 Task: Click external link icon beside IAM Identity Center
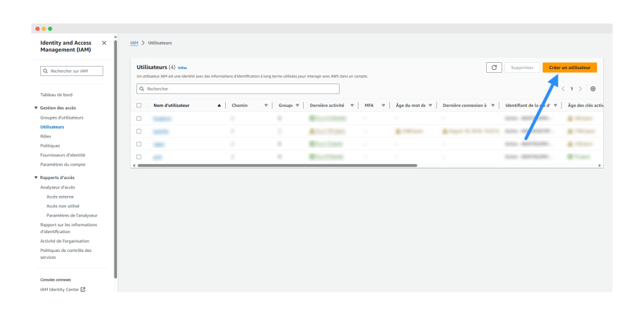click(x=83, y=290)
